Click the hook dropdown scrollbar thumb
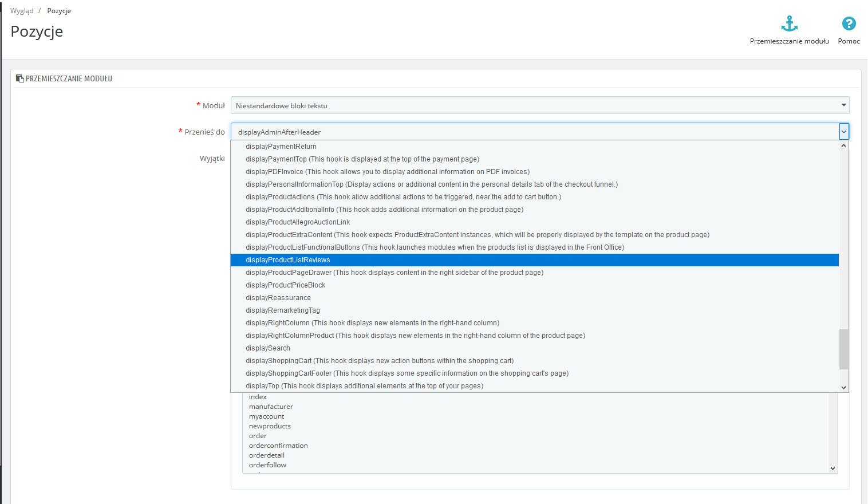The width and height of the screenshot is (868, 504). [x=843, y=349]
